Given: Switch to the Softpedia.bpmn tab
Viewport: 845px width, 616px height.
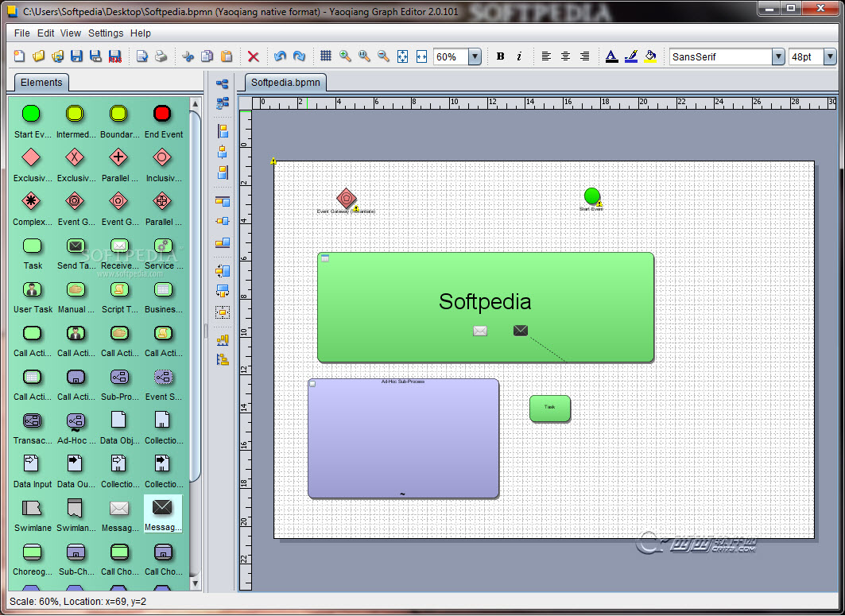Looking at the screenshot, I should pyautogui.click(x=285, y=83).
